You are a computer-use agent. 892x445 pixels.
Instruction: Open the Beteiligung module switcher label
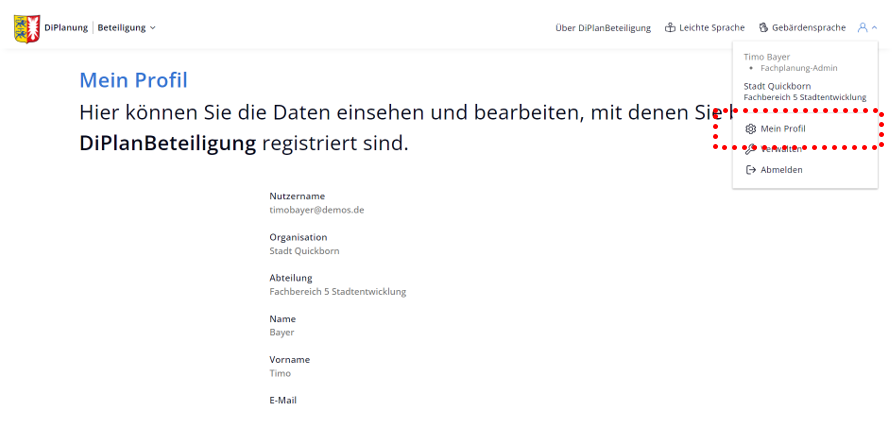click(x=121, y=28)
